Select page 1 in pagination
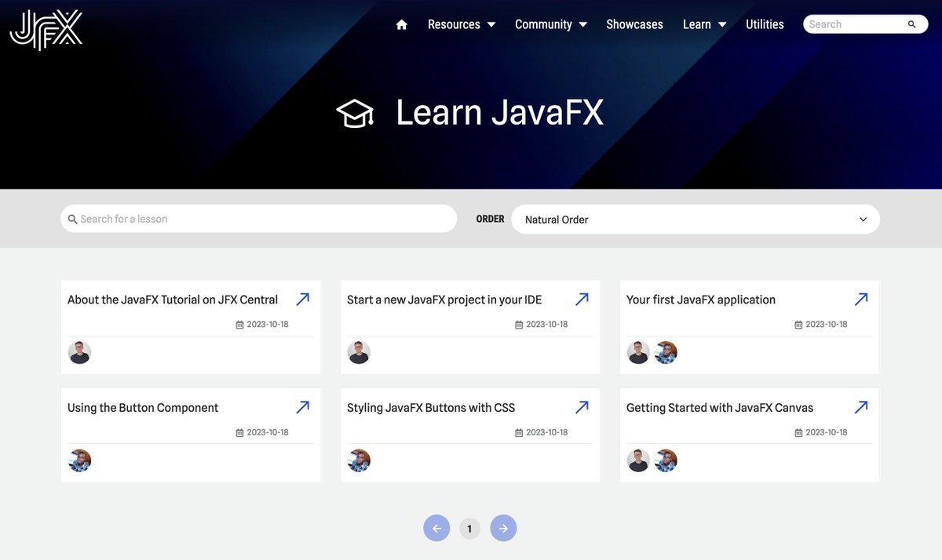This screenshot has height=560, width=942. click(469, 529)
